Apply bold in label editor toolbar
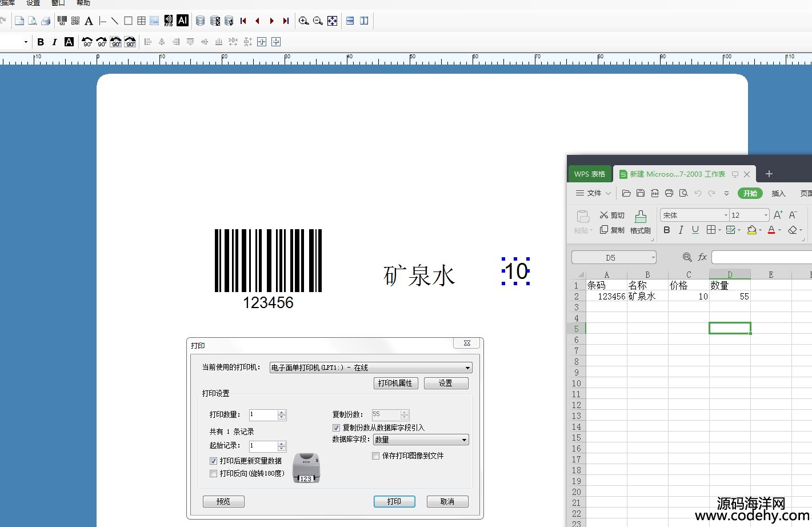This screenshot has height=527, width=812. [41, 42]
